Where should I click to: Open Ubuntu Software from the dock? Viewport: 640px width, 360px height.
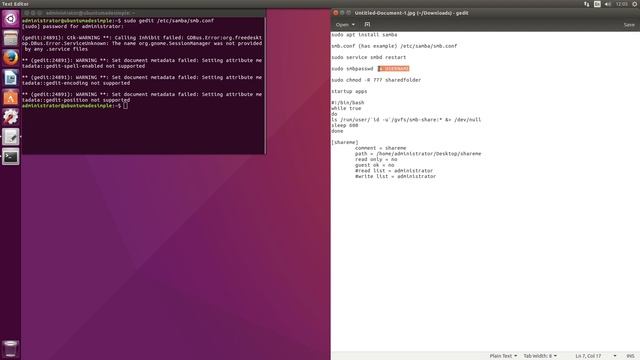11,97
